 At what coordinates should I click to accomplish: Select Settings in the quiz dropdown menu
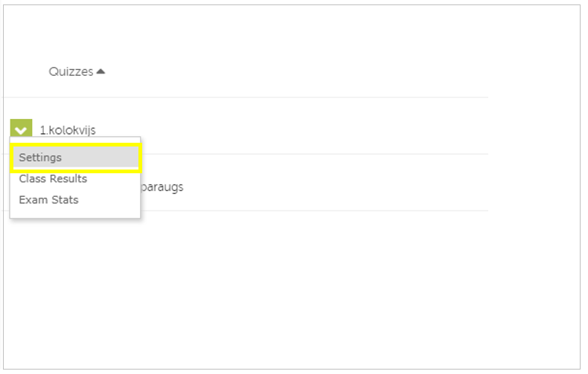(41, 158)
